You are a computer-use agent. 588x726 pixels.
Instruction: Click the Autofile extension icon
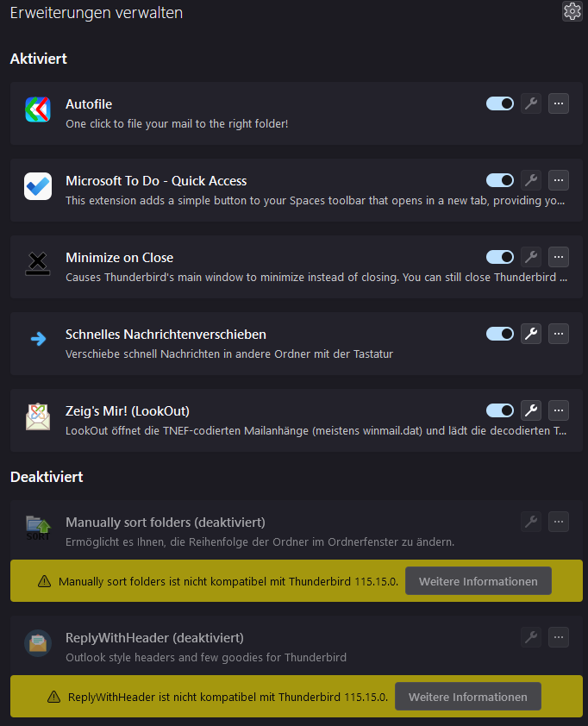[38, 110]
